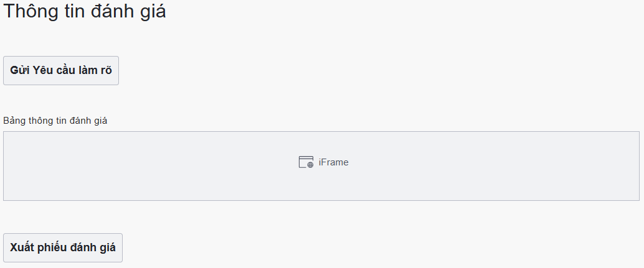Click the page title at the top
Image resolution: width=644 pixels, height=268 pixels.
click(x=85, y=11)
